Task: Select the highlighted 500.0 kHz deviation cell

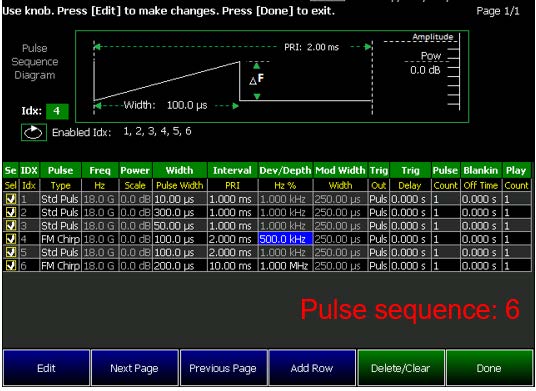Action: [x=285, y=239]
